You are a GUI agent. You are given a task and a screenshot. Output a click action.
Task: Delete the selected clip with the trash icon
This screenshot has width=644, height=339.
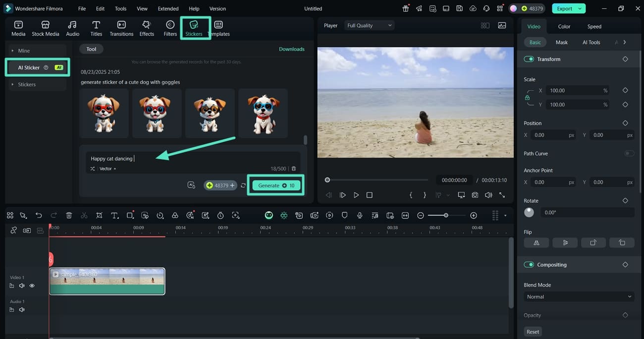(69, 215)
